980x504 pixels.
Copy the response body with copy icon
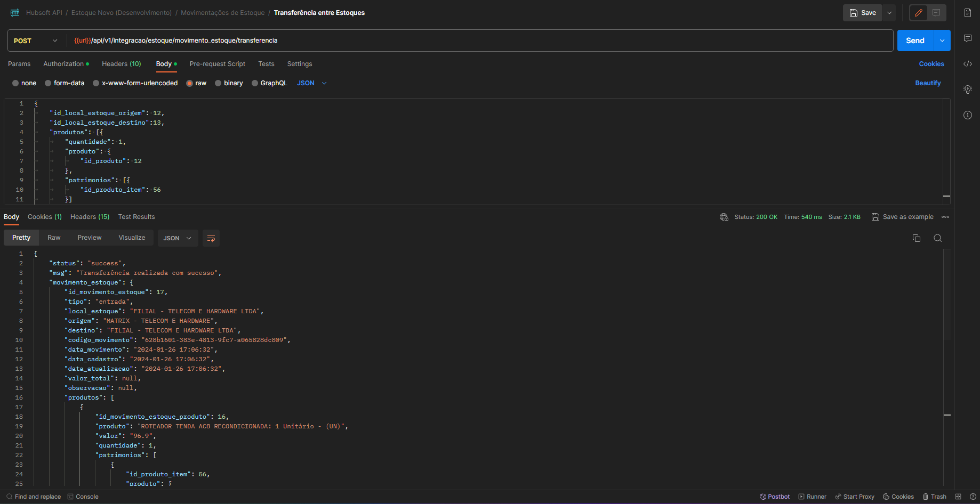(917, 238)
